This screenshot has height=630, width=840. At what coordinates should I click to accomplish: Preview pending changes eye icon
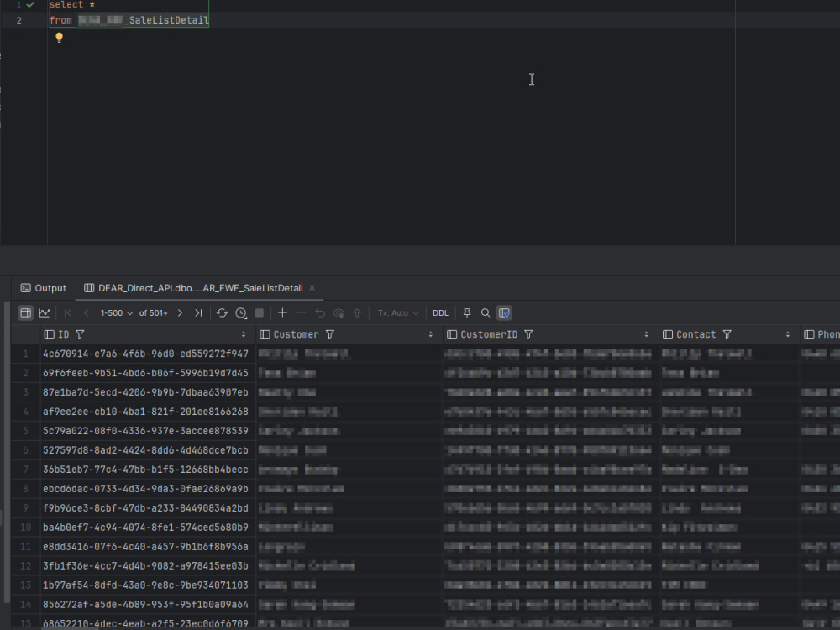(339, 312)
